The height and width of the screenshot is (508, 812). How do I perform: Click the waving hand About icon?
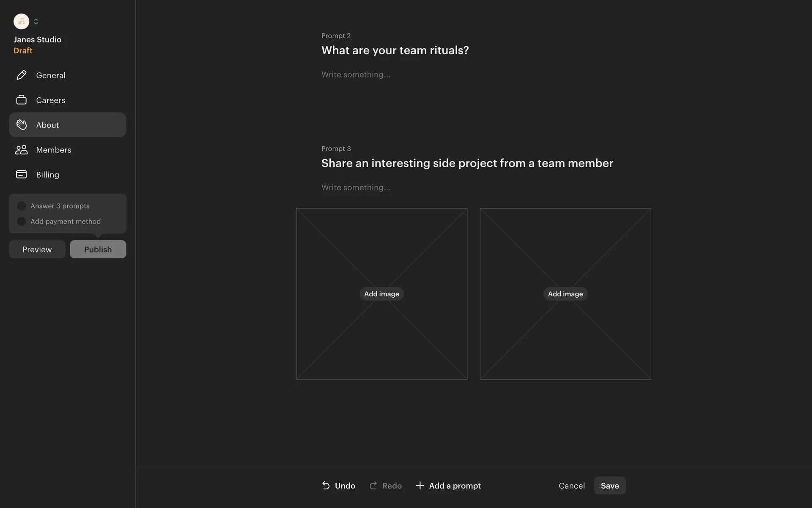pyautogui.click(x=21, y=125)
